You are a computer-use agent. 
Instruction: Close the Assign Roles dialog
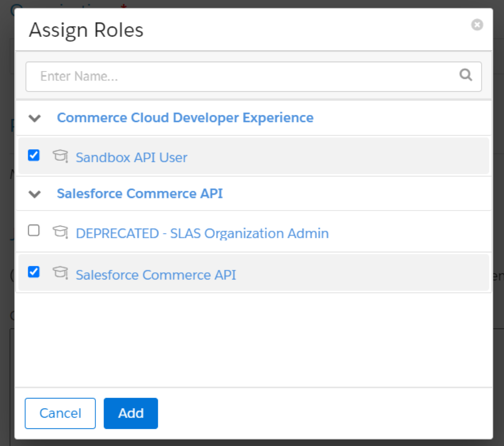477,25
